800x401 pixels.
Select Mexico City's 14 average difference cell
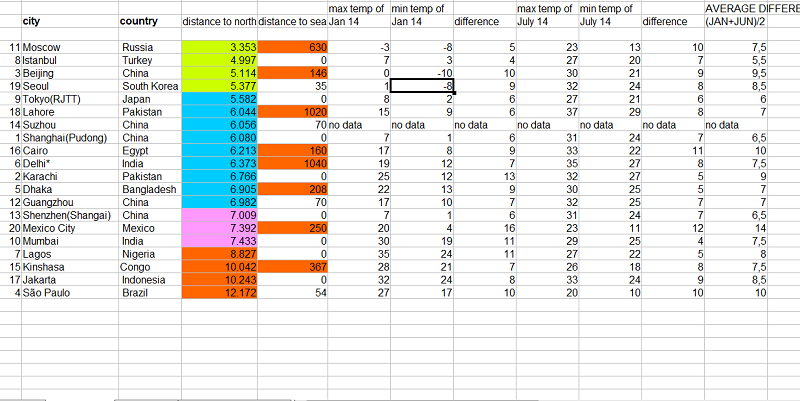point(736,228)
